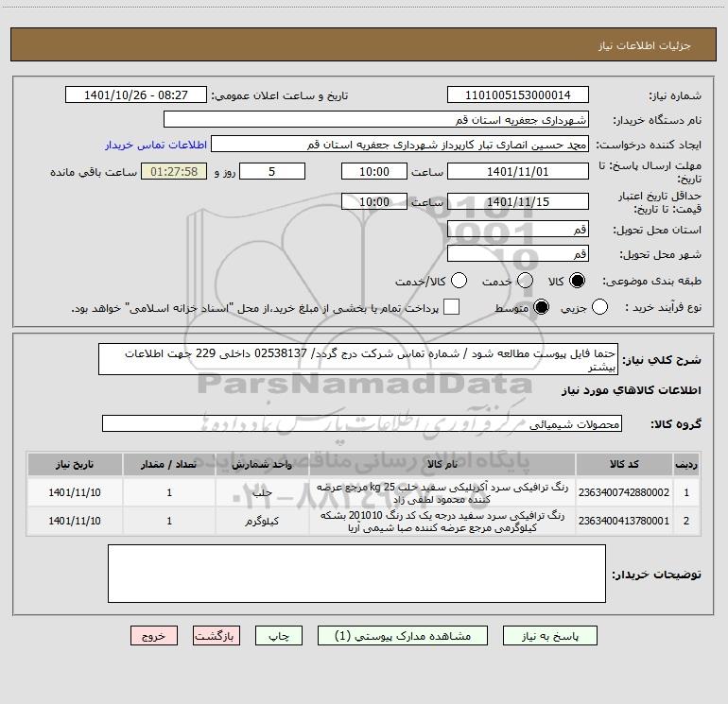The height and width of the screenshot is (704, 728).
Task: Click the ردیف column header
Action: point(686,465)
